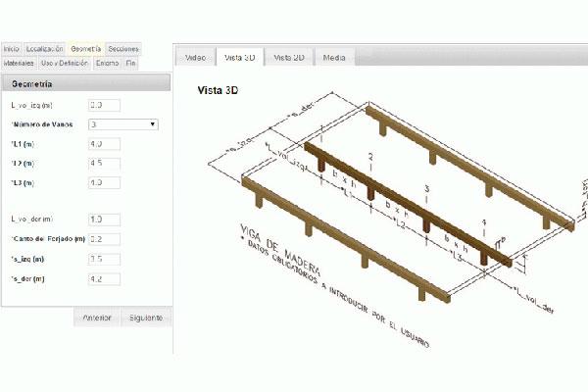The height and width of the screenshot is (392, 588).
Task: Select the L3 (m) input field
Action: coord(104,182)
